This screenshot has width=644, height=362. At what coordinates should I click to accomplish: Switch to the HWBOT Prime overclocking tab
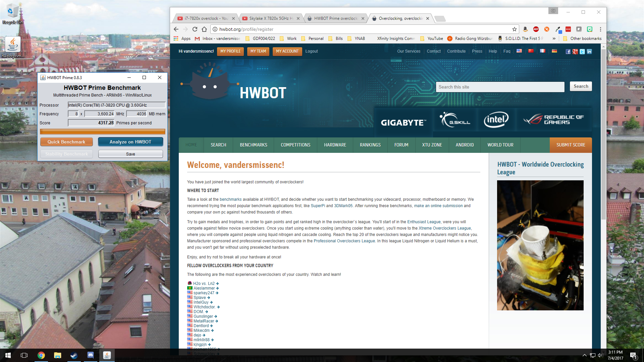[336, 18]
